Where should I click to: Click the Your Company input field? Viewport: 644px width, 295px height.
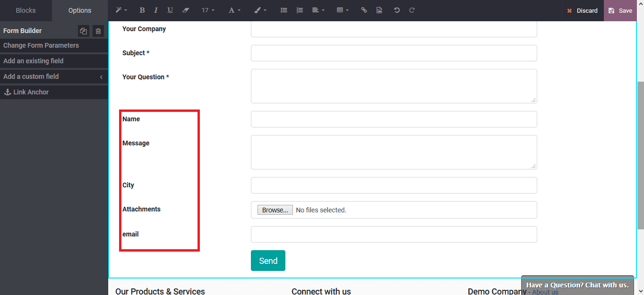[x=394, y=29]
